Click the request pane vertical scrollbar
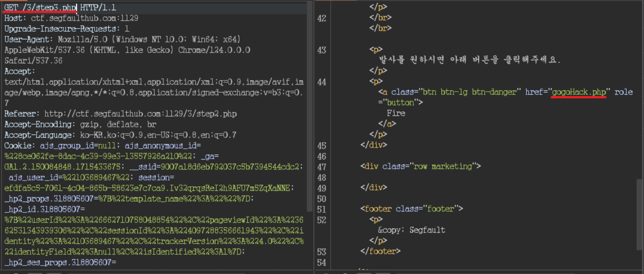644x274 pixels. [x=310, y=106]
